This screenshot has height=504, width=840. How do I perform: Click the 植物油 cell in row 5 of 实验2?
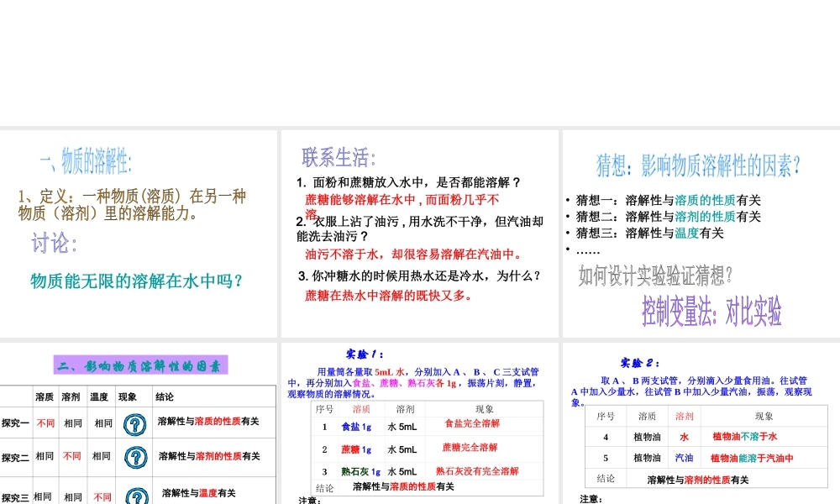point(647,458)
